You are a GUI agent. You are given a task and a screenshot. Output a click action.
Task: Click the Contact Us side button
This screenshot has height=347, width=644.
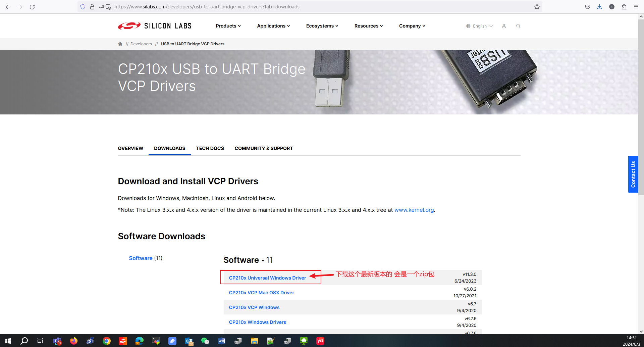click(x=633, y=174)
